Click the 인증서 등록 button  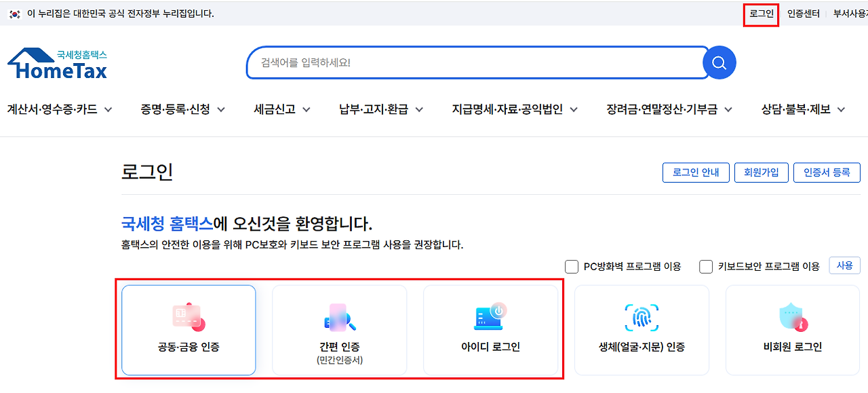tap(826, 172)
